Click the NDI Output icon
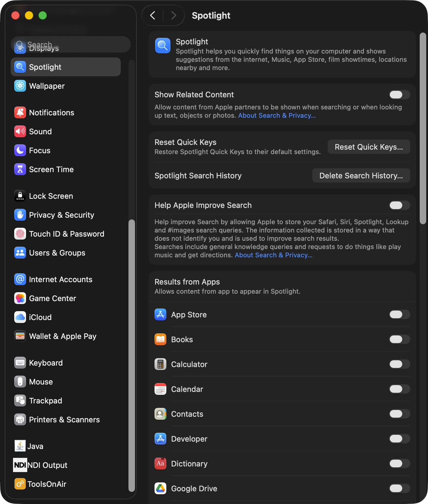This screenshot has height=504, width=428. coord(20,465)
